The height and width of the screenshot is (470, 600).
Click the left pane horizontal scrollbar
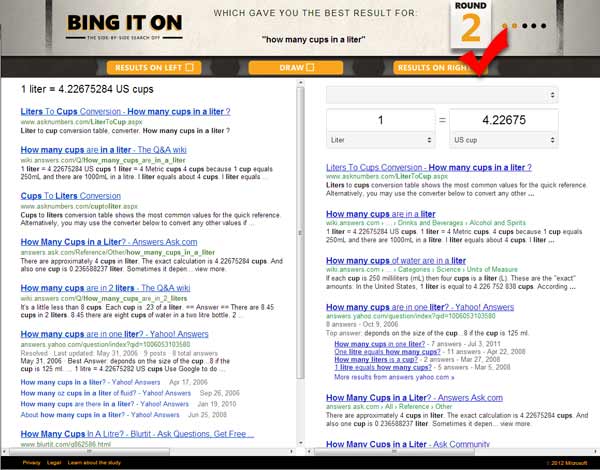coord(89,452)
